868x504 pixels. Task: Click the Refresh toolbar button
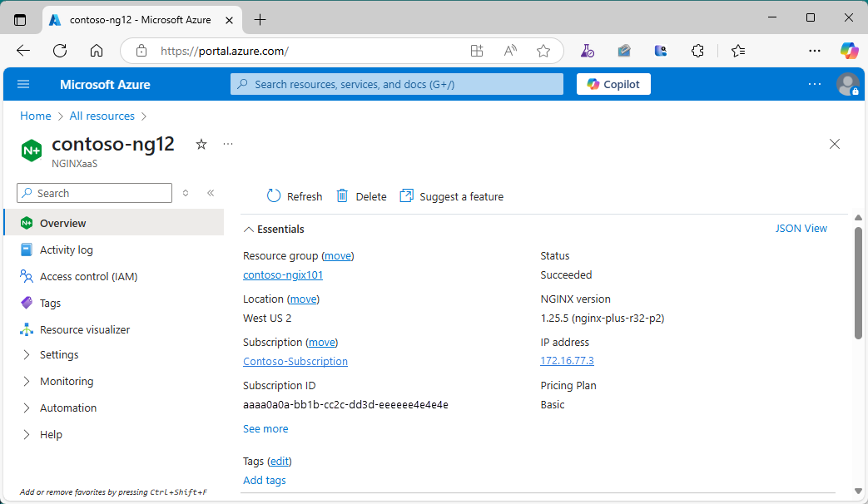(295, 196)
